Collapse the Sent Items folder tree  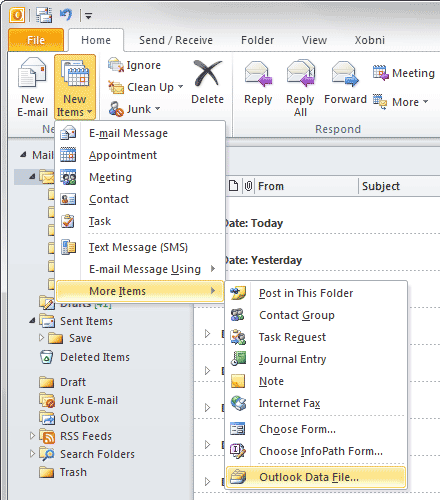pyautogui.click(x=32, y=321)
